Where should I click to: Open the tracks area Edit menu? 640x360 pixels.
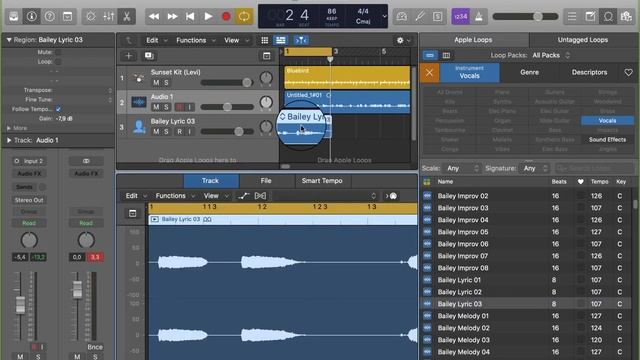pyautogui.click(x=156, y=40)
